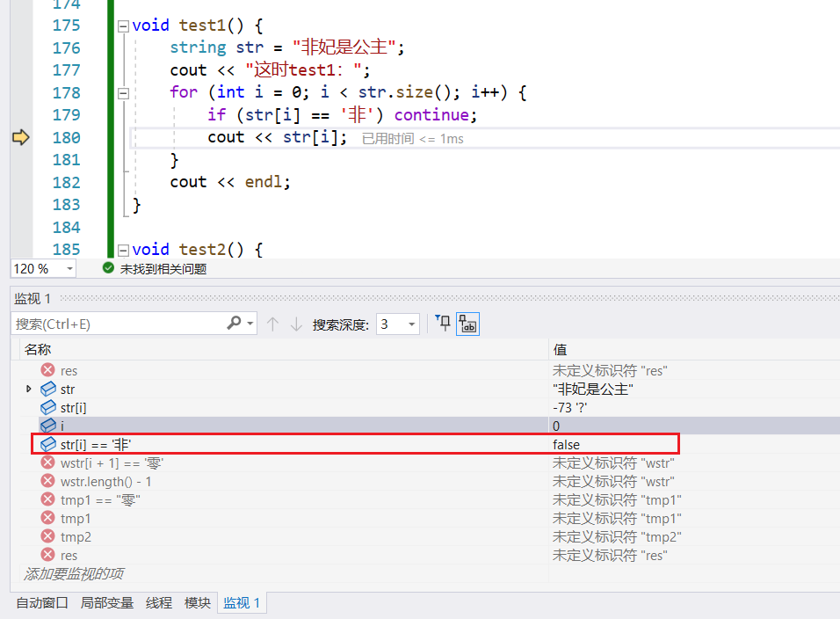Click the false value cell
The width and height of the screenshot is (840, 619).
pyautogui.click(x=566, y=444)
